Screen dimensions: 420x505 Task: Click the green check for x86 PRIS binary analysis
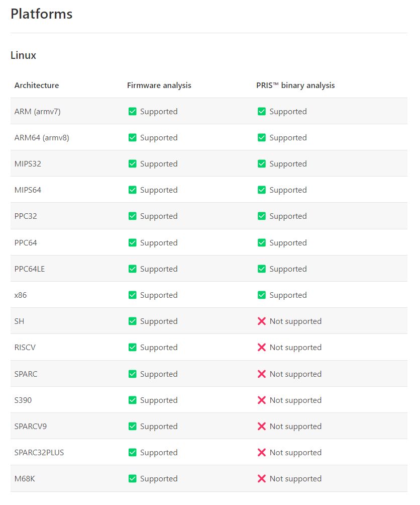tap(261, 295)
